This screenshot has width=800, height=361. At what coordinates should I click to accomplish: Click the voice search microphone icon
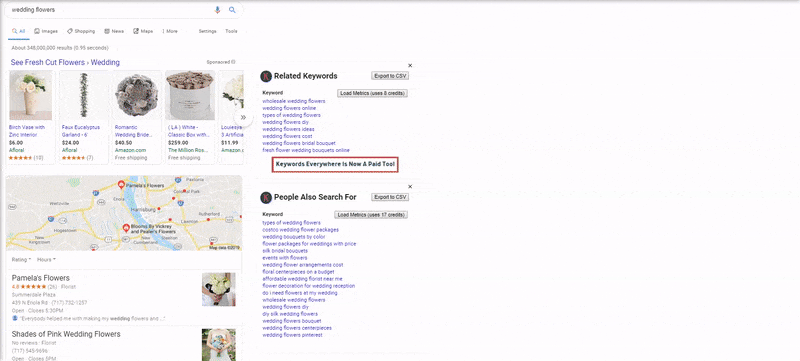click(218, 10)
